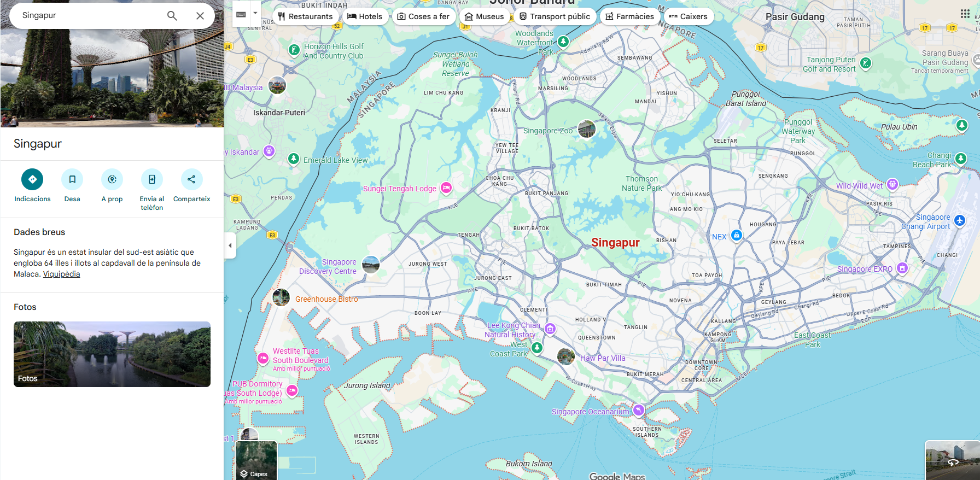Open the Street View thumbnail
The image size is (980, 480).
click(x=952, y=460)
